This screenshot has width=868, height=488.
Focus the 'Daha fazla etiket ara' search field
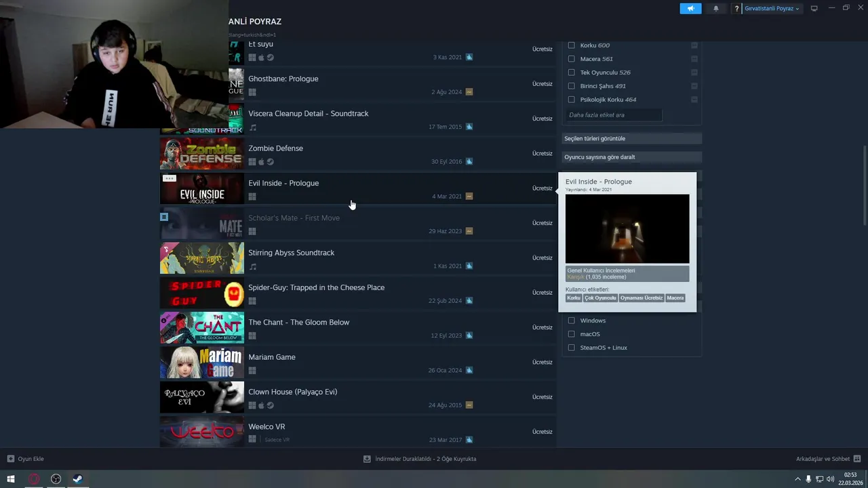point(614,115)
